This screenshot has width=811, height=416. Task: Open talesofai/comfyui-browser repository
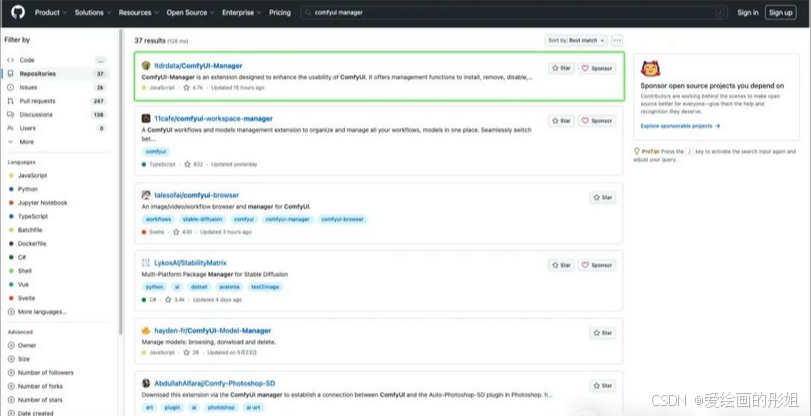point(197,195)
